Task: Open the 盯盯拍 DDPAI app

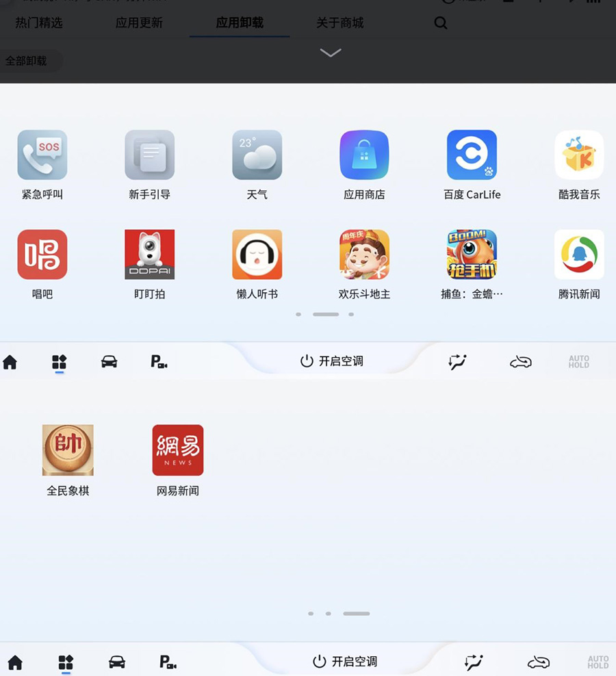Action: (x=150, y=255)
